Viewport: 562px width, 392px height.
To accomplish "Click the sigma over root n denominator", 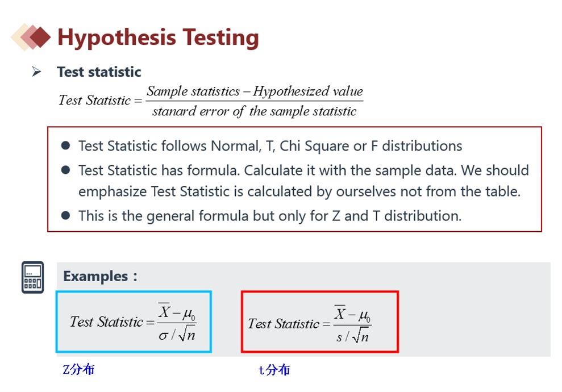I will pos(177,334).
